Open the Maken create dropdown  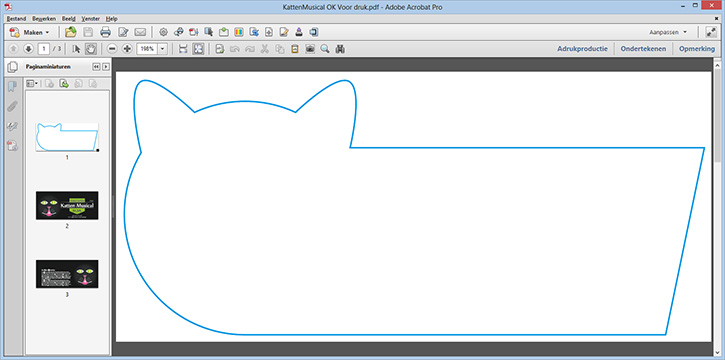click(30, 32)
